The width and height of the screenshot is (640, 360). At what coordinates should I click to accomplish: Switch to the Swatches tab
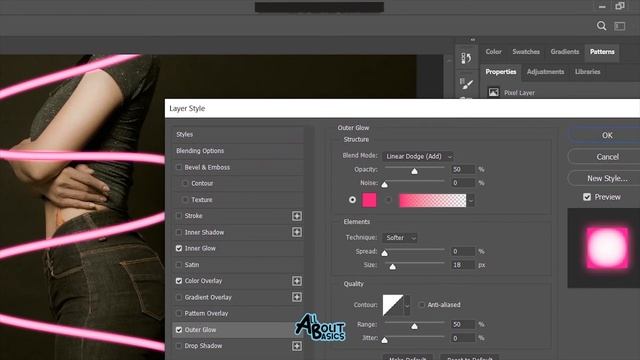526,52
